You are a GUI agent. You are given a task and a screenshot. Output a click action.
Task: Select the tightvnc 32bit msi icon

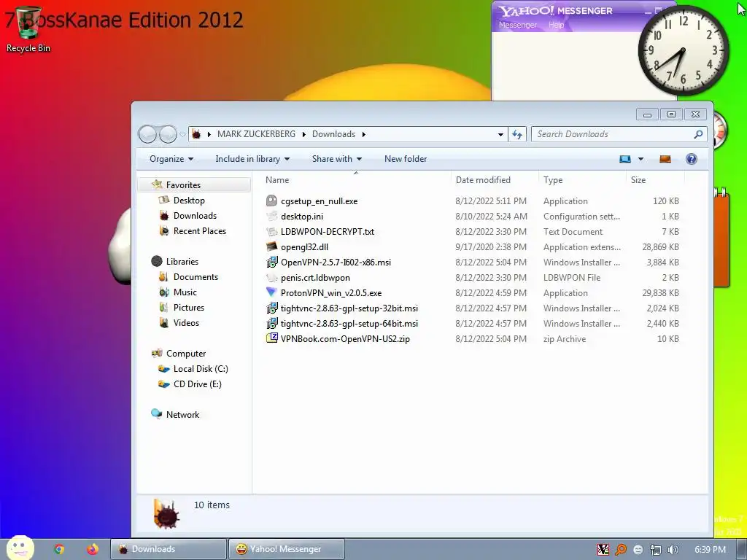tap(271, 308)
